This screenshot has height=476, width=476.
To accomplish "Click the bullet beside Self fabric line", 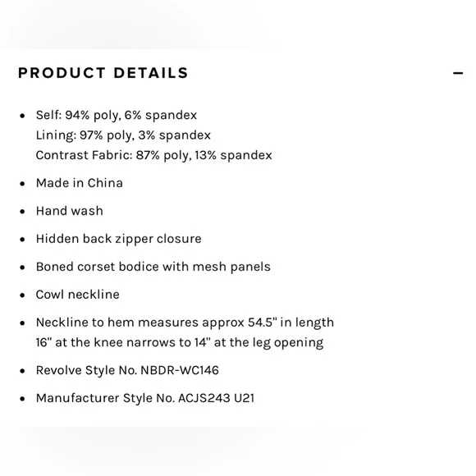I will tap(22, 116).
